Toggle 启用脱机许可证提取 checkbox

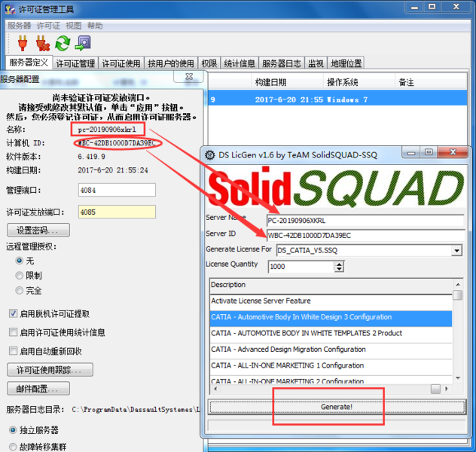coord(13,313)
